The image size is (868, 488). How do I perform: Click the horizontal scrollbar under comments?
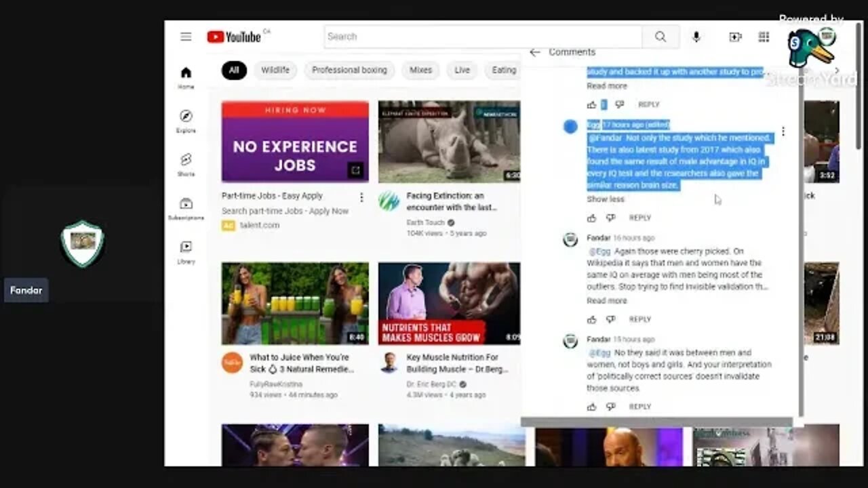pyautogui.click(x=656, y=422)
